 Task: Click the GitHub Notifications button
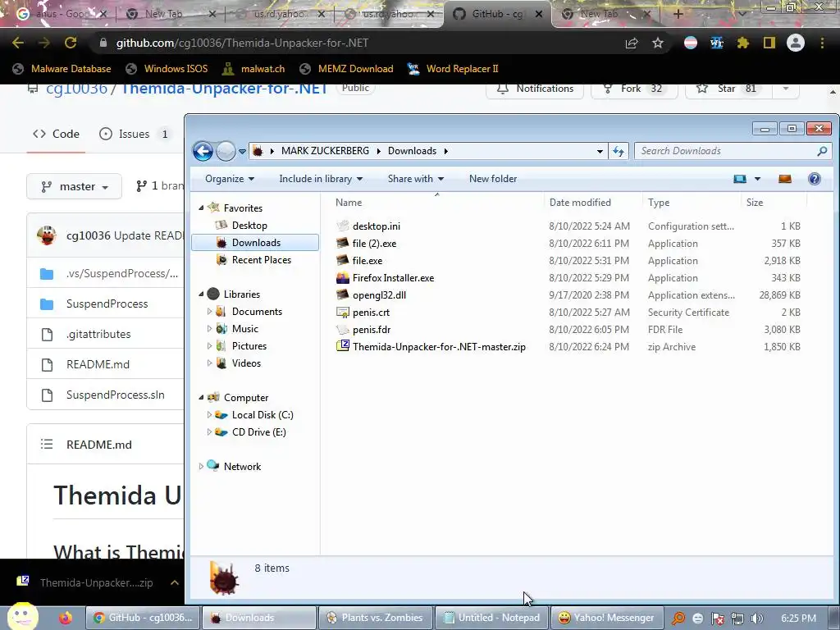click(535, 89)
